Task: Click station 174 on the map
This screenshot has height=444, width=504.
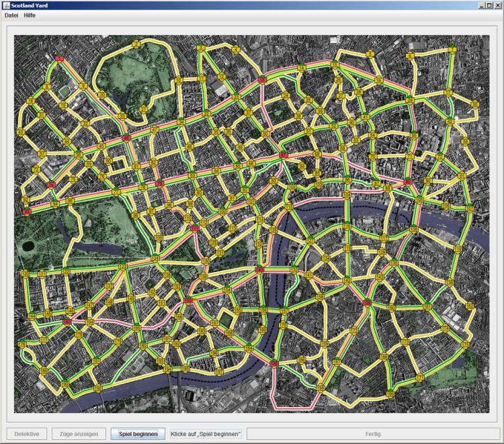Action: point(445,328)
